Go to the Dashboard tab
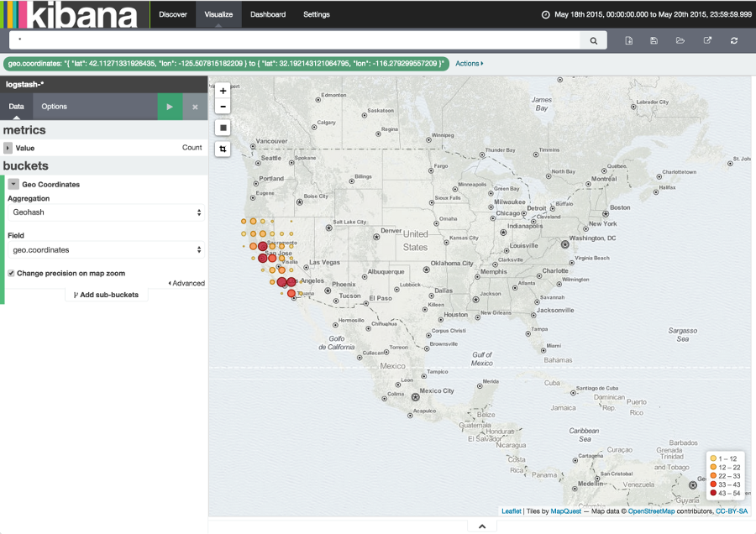 [x=269, y=14]
